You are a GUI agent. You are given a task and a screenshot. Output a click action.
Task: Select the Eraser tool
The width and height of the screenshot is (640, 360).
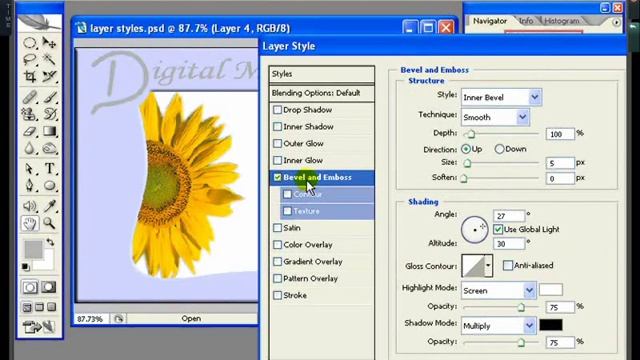[29, 131]
